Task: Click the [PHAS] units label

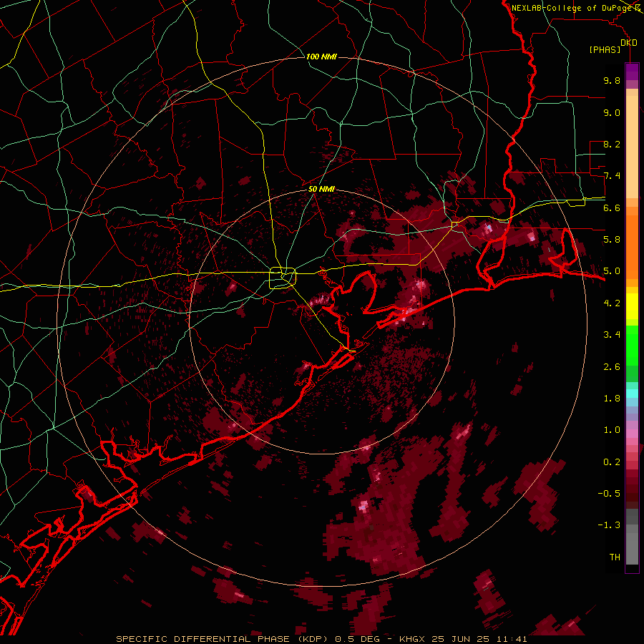Action: (605, 49)
